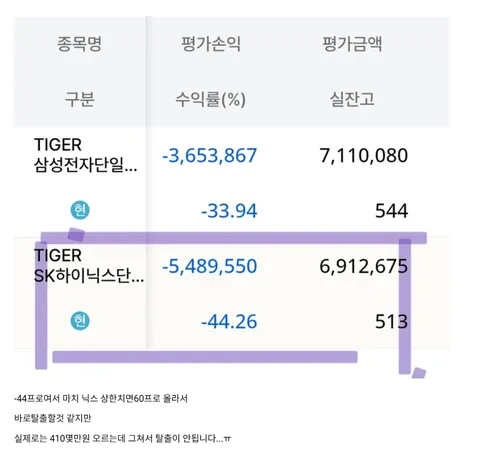Screen dimensions: 480x453
Task: Open the TIGER SK하이닉스단 stock name
Action: [89, 266]
